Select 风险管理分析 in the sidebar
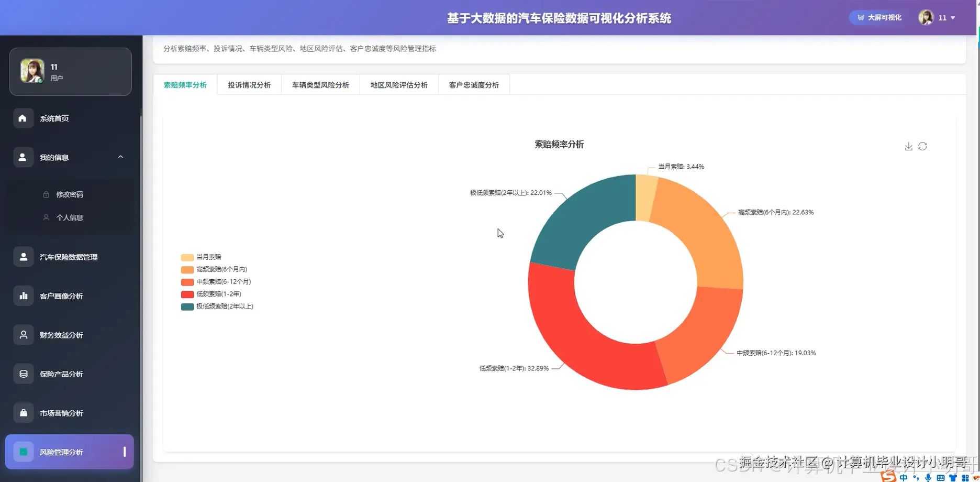 (x=63, y=451)
